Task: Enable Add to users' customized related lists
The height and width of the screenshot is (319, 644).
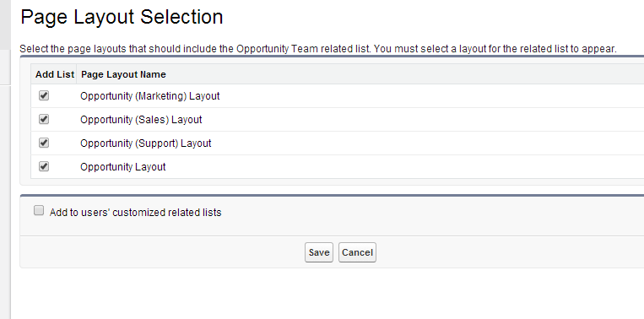Action: coord(39,211)
